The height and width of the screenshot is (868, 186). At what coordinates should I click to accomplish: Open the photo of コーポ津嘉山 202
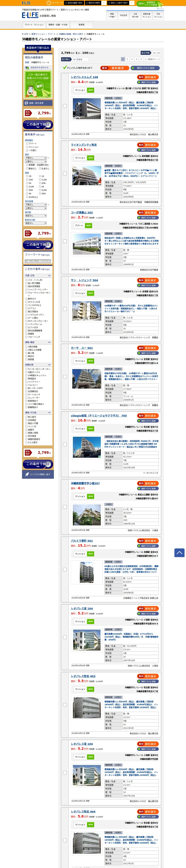(x=87, y=244)
